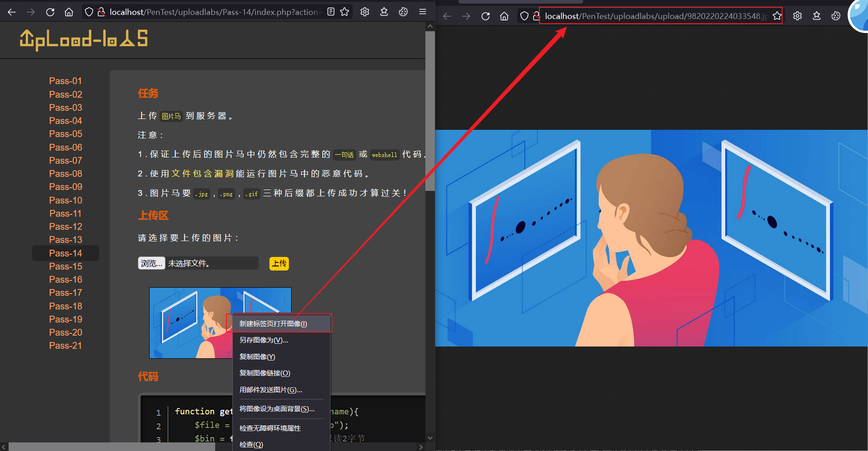
Task: Open Pass-19 in the sidebar
Action: tap(66, 319)
